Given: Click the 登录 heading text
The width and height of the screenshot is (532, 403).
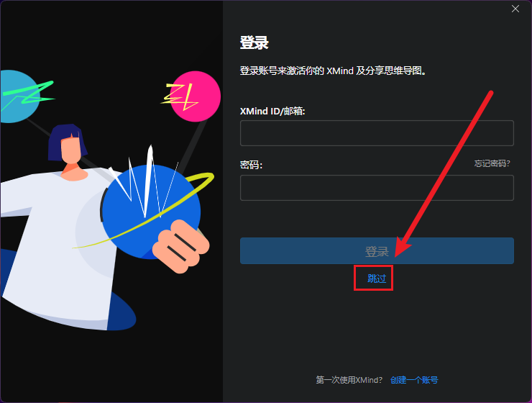Looking at the screenshot, I should point(254,42).
